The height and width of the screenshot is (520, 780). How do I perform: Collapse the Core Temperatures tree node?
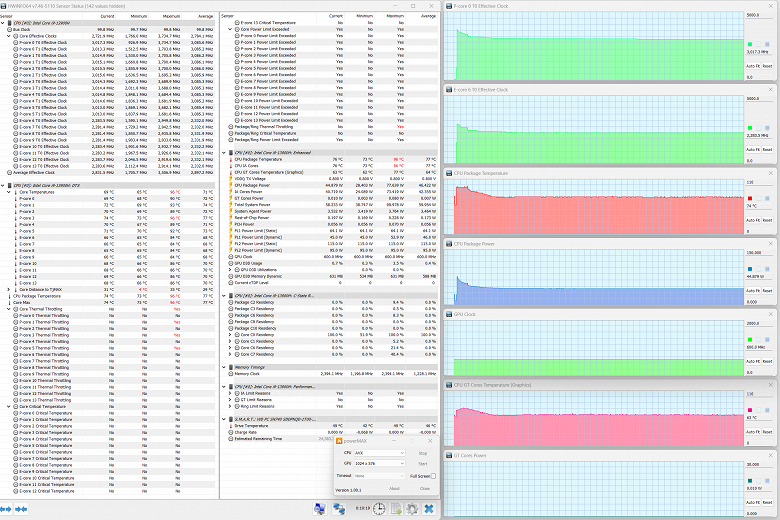pos(8,192)
